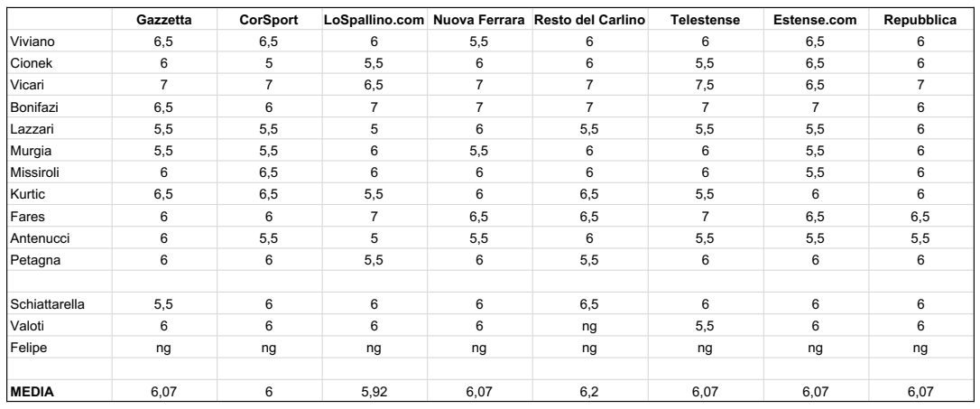The width and height of the screenshot is (980, 409).
Task: Click the Nuova Ferrara header cell
Action: pyautogui.click(x=479, y=20)
